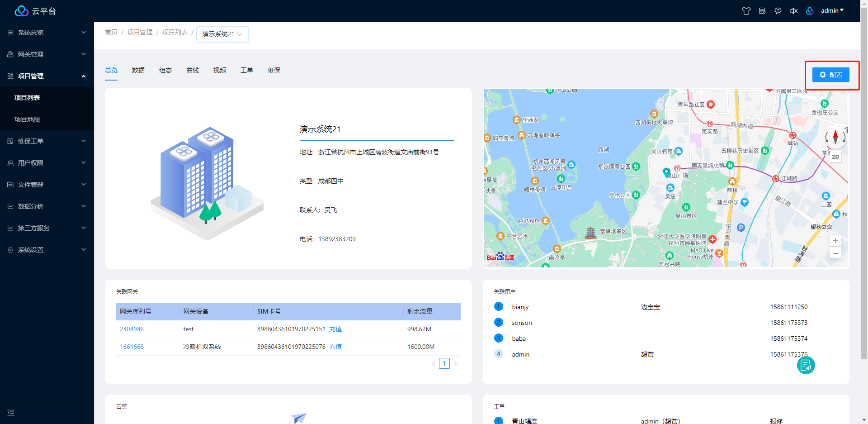
Task: Switch to the 组态 tab
Action: pos(165,70)
